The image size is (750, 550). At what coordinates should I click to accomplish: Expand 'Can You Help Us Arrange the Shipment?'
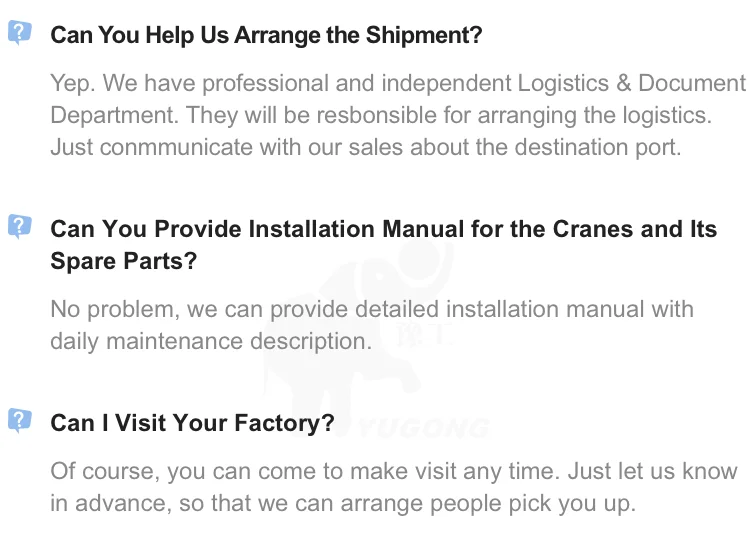pos(266,35)
